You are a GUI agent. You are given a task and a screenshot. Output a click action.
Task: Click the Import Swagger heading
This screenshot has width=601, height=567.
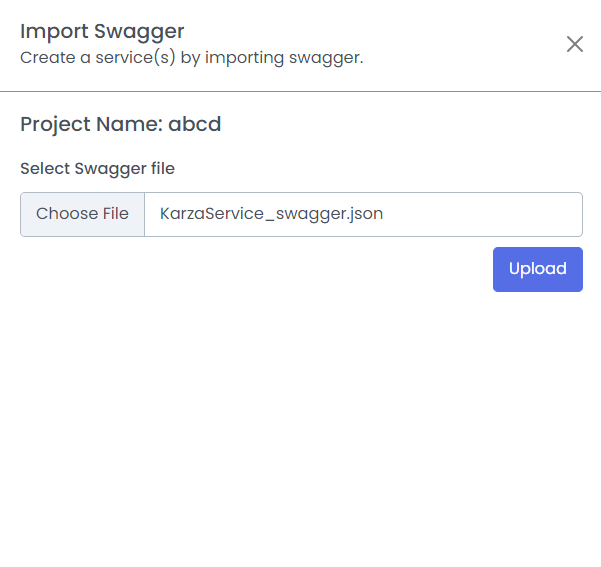coord(102,31)
